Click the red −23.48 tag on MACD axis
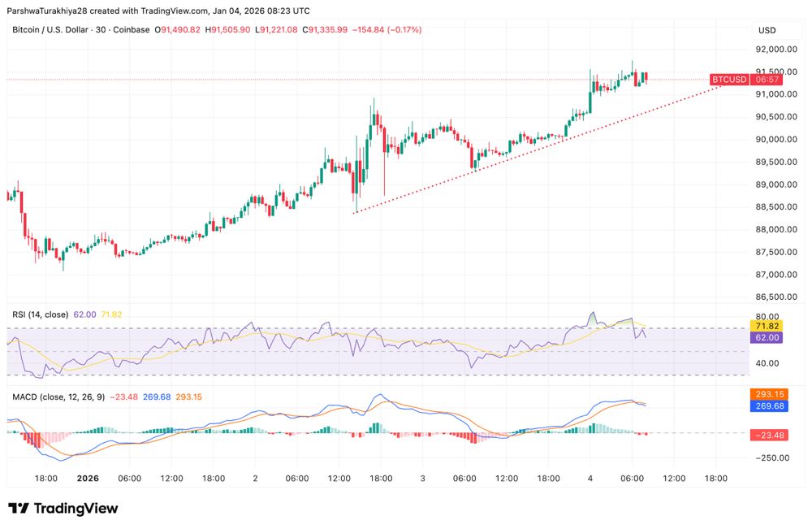Image resolution: width=812 pixels, height=529 pixels. pyautogui.click(x=767, y=434)
